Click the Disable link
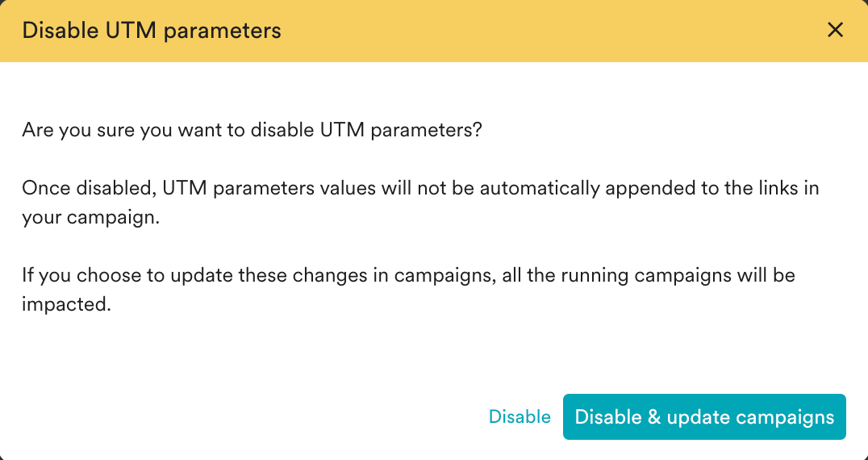 (x=520, y=417)
